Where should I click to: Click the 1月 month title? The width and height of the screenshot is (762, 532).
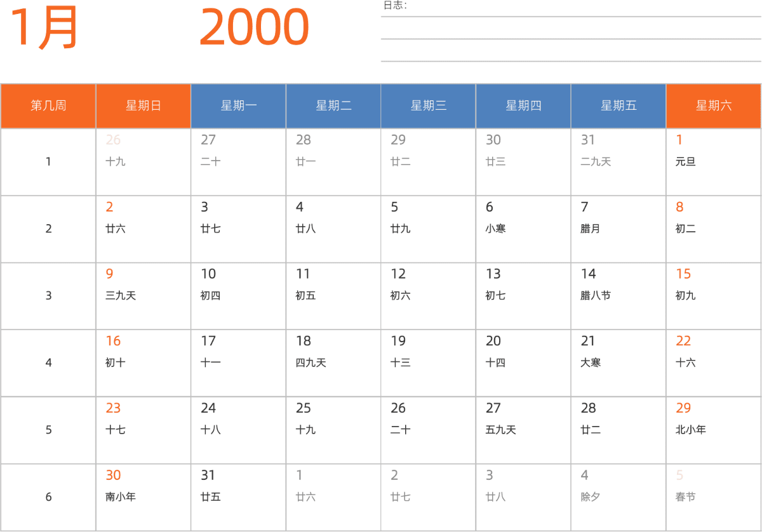tap(43, 27)
